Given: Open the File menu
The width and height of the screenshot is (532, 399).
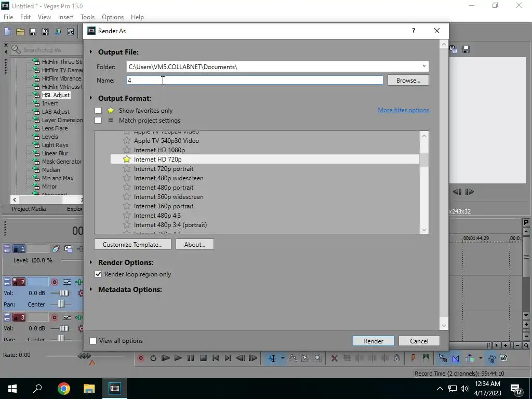Looking at the screenshot, I should [x=8, y=17].
